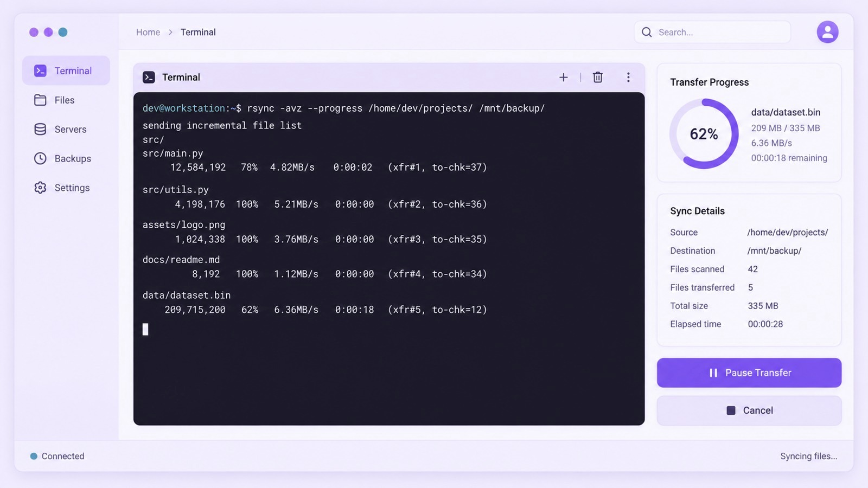Follow the Home breadcrumb link

click(x=148, y=32)
